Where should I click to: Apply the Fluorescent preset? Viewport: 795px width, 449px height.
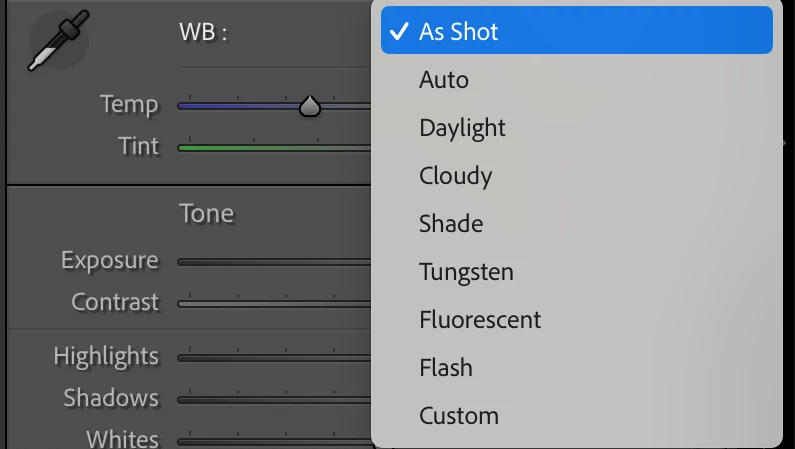click(480, 320)
